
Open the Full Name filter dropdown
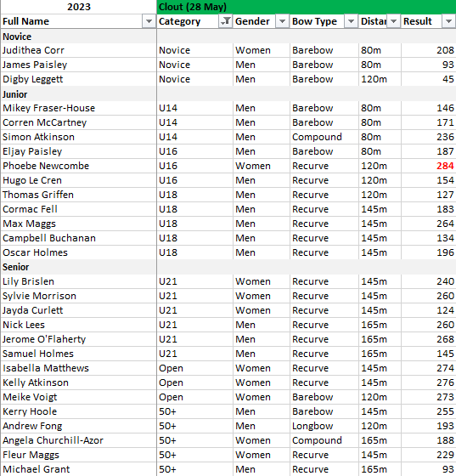point(149,21)
